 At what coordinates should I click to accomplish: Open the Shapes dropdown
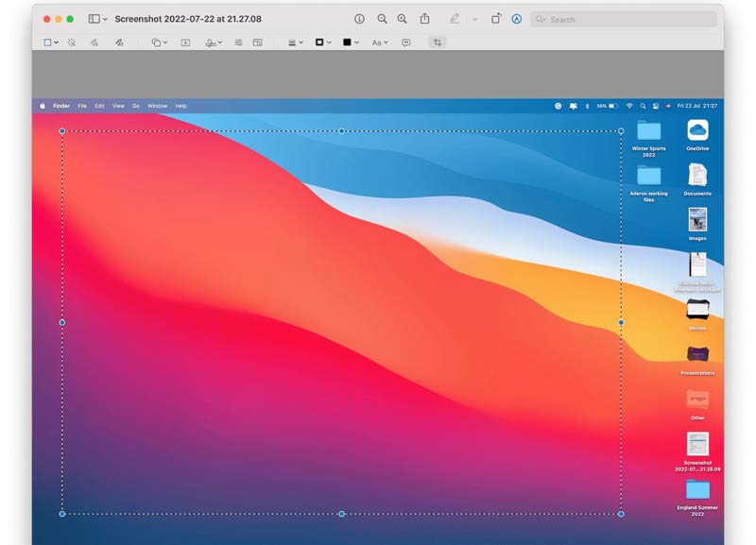click(159, 43)
